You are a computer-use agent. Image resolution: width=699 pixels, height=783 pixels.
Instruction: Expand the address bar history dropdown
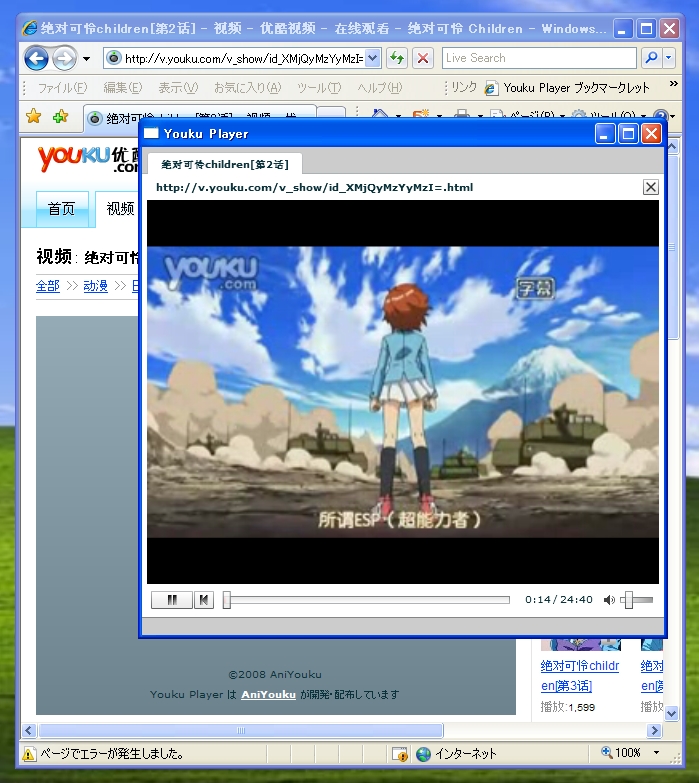click(373, 58)
